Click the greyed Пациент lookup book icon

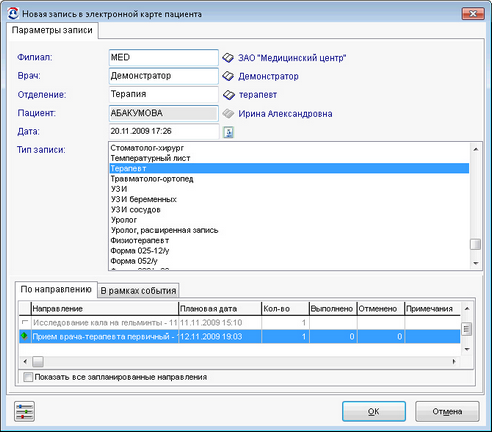[228, 114]
